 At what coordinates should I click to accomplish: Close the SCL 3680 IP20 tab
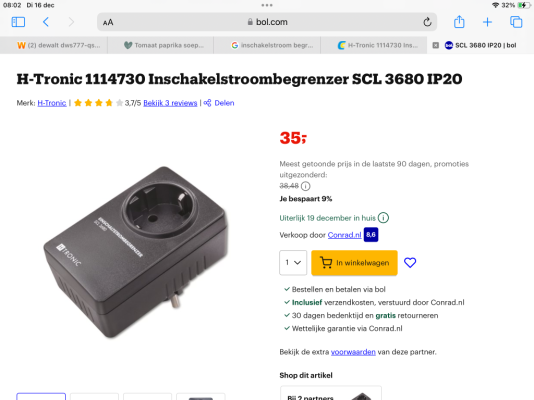coord(435,45)
